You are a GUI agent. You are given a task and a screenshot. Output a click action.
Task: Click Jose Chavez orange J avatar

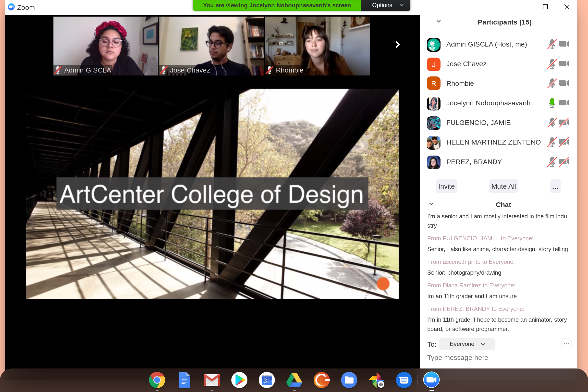(x=433, y=64)
